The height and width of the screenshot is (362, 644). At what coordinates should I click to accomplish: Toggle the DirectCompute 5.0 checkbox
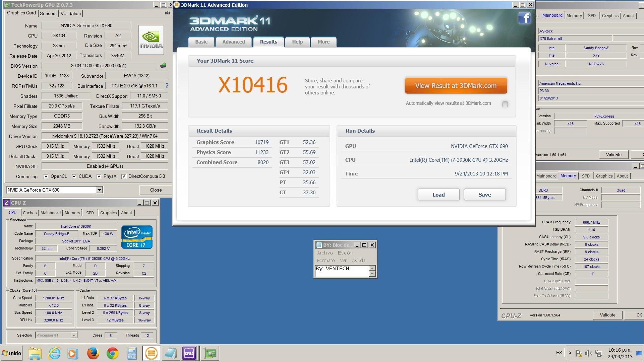(x=124, y=176)
